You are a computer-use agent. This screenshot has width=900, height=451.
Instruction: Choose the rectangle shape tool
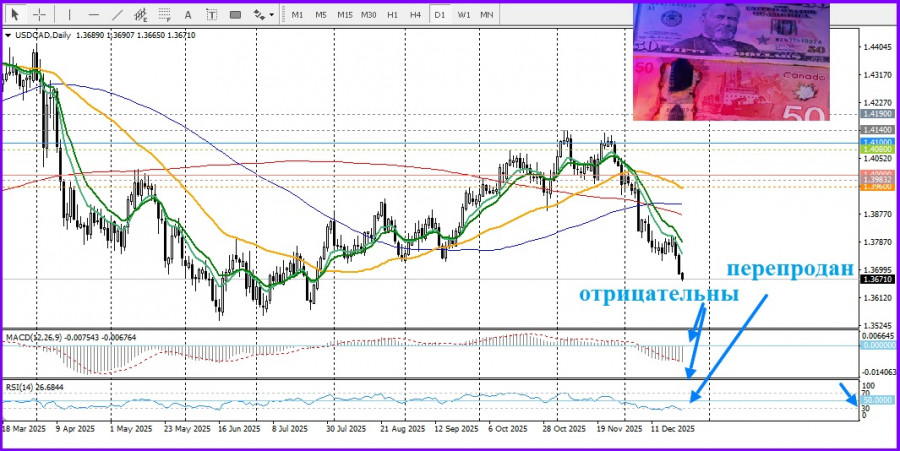click(236, 15)
